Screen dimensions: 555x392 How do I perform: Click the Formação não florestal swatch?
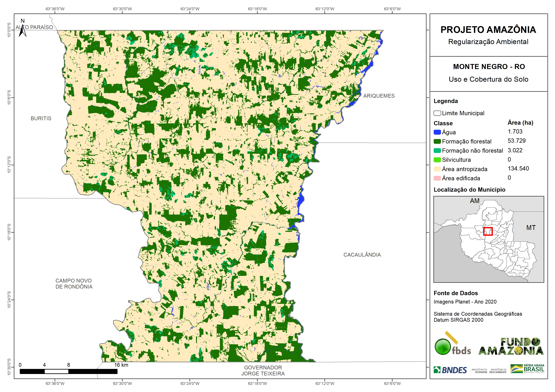click(437, 151)
